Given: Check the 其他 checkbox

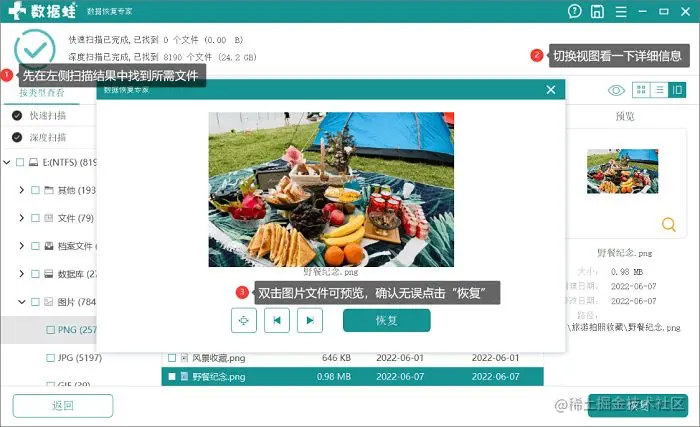Looking at the screenshot, I should click(35, 190).
